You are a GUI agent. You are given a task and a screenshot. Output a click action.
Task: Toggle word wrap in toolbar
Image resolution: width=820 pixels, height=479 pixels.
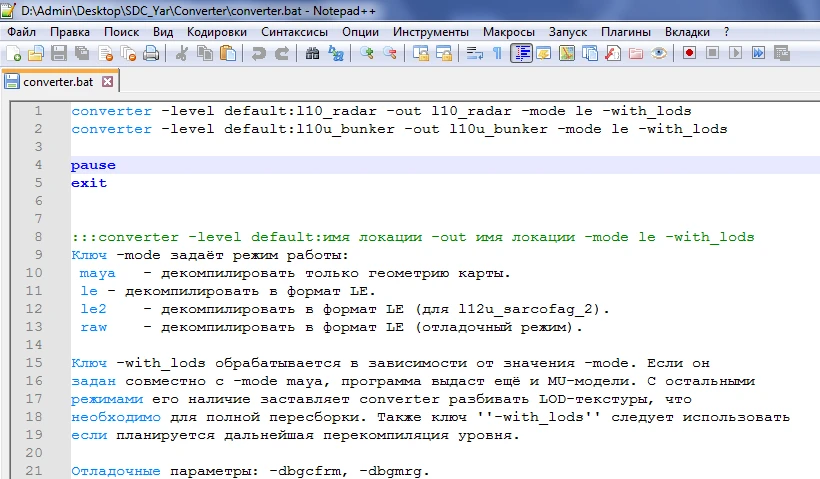(474, 53)
